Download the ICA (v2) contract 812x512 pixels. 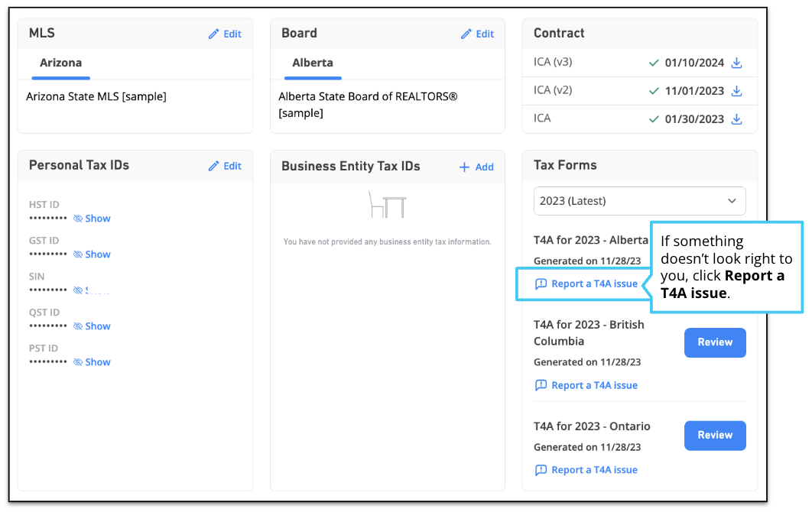tap(736, 91)
